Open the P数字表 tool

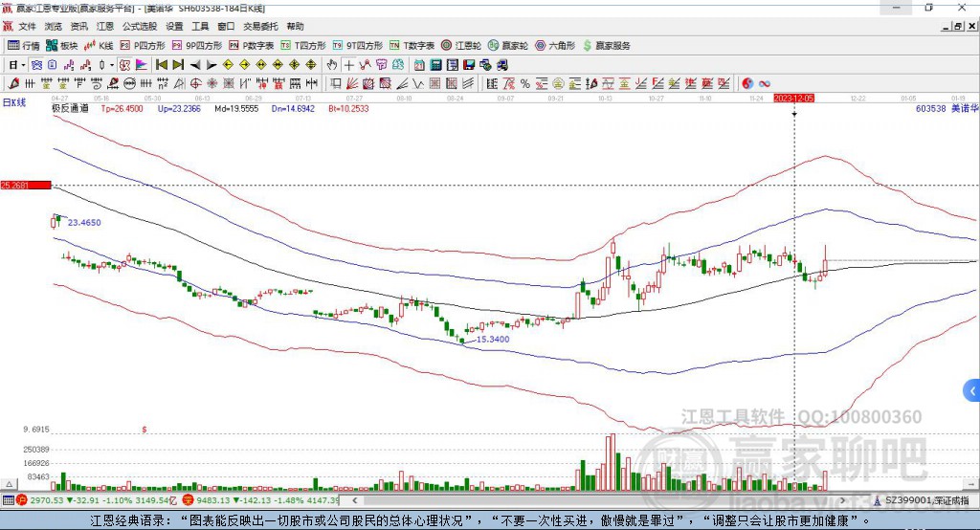252,46
